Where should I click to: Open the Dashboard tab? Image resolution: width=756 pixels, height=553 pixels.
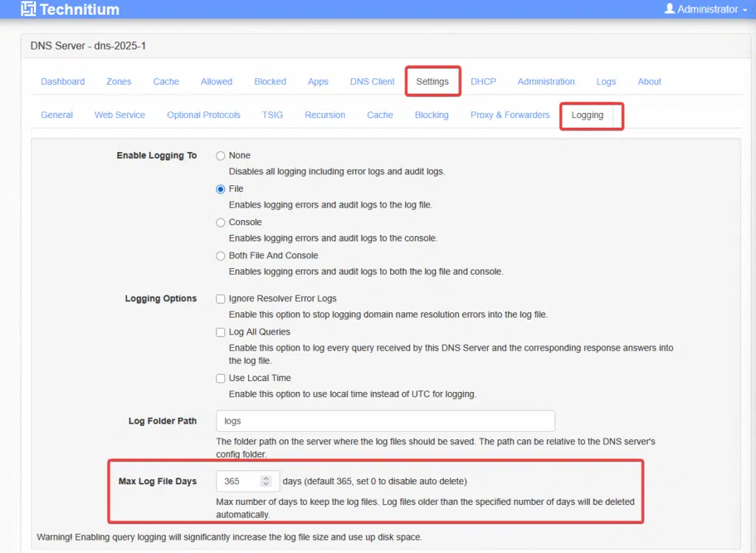63,82
